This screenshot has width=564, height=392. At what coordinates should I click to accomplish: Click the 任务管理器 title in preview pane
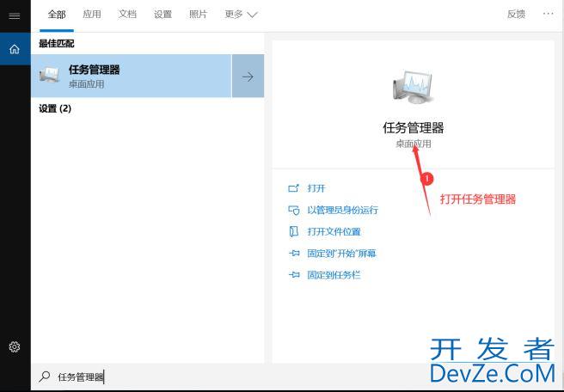point(414,128)
